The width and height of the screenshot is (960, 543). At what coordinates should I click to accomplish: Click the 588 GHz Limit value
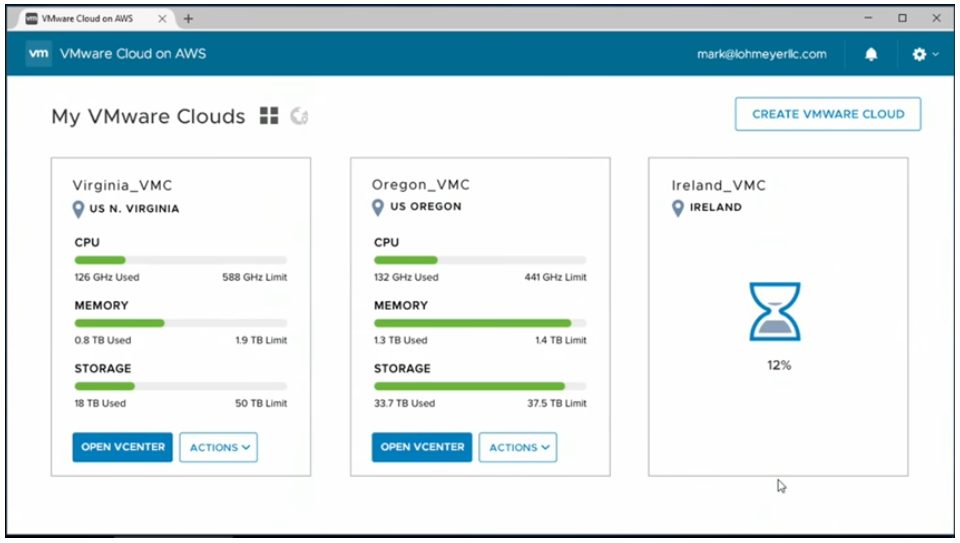[255, 277]
